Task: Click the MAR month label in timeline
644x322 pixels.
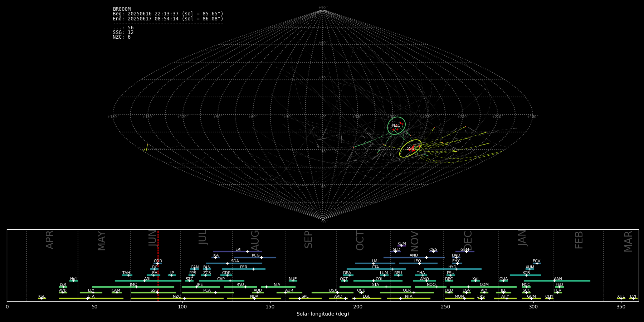Action: click(628, 241)
